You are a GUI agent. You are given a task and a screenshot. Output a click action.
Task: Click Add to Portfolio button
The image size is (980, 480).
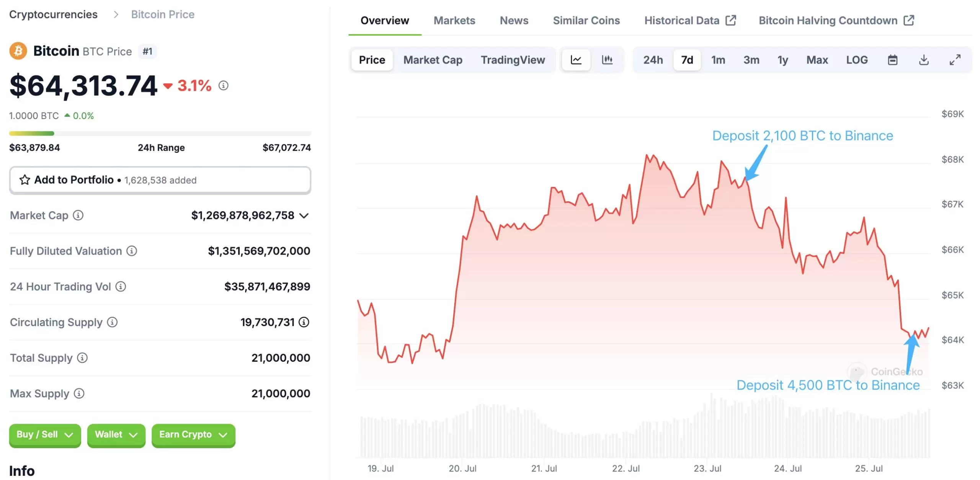tap(160, 180)
